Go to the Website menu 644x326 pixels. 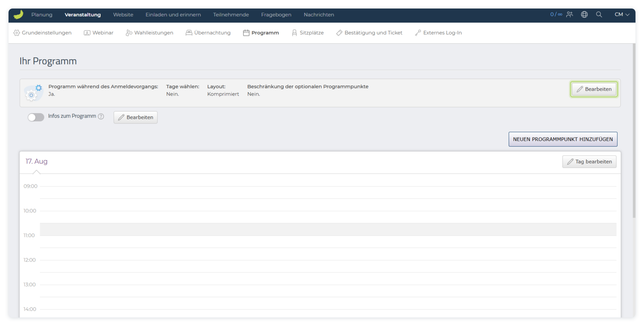pos(123,15)
